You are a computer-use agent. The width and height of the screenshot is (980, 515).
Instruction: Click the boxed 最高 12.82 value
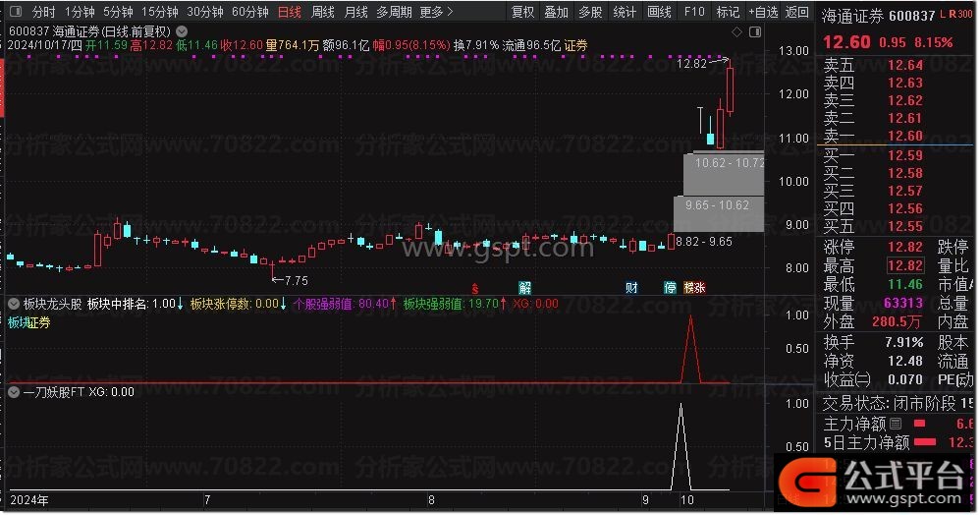pyautogui.click(x=905, y=265)
